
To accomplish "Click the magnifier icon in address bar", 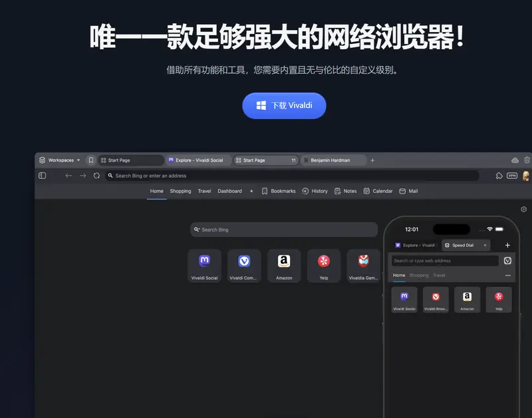I will click(x=110, y=176).
